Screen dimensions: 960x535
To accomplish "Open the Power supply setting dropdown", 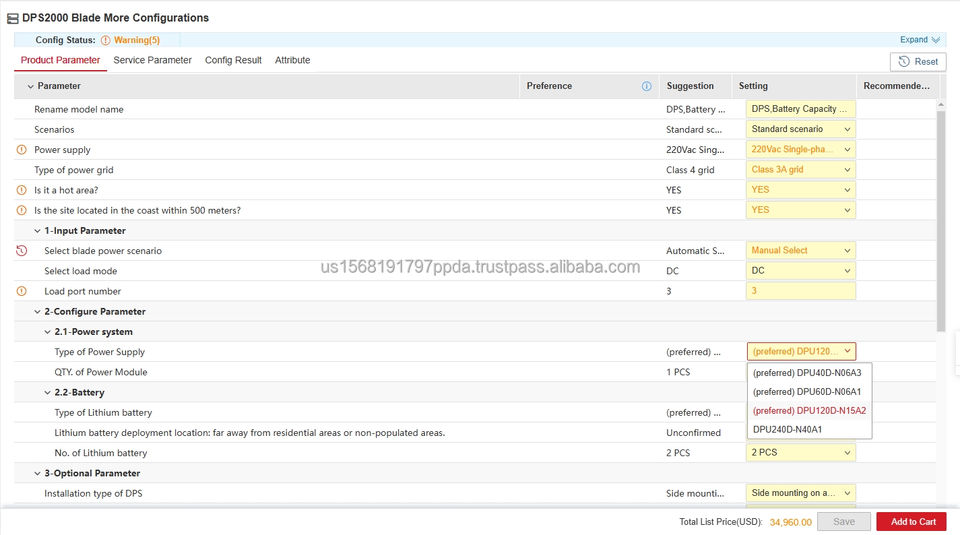I will click(801, 149).
